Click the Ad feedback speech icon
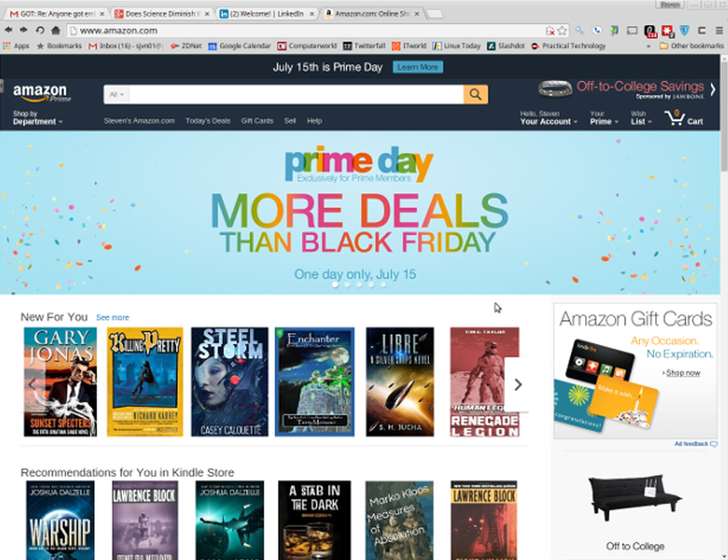 pos(714,444)
